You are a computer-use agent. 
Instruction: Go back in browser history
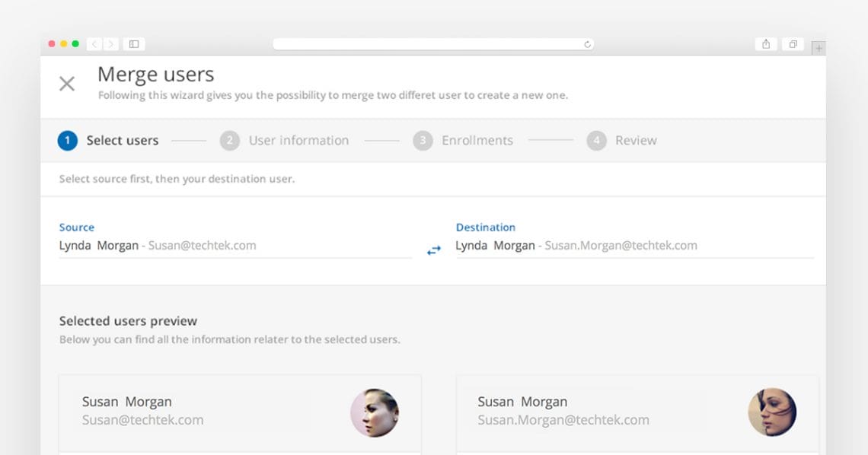point(95,44)
